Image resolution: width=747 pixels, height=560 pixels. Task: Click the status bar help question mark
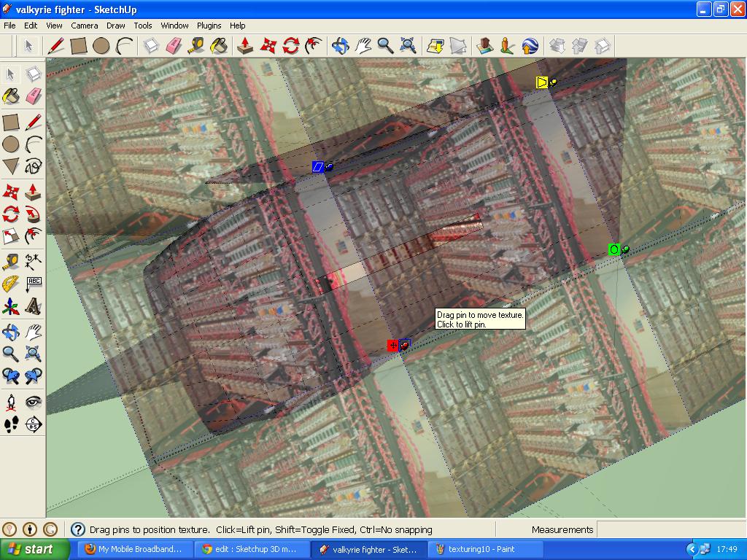(77, 529)
